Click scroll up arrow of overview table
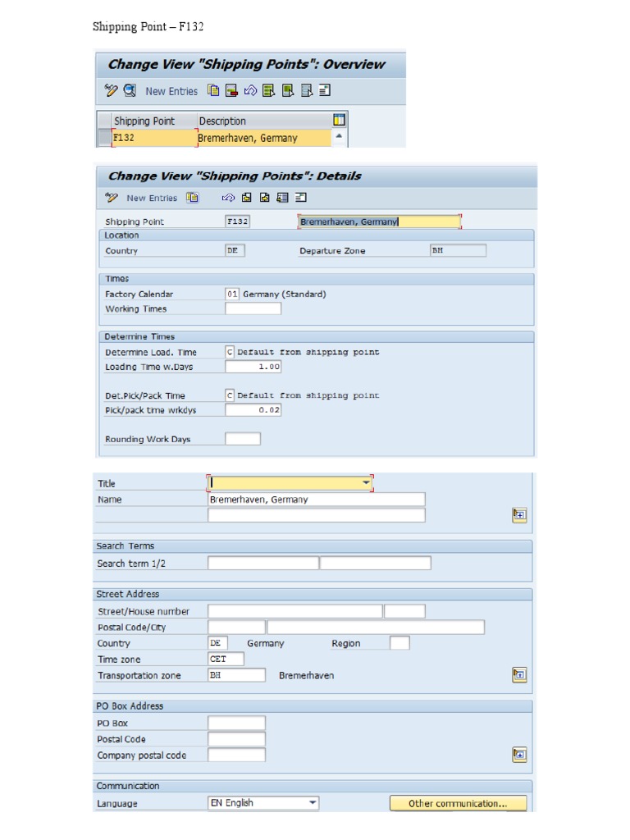 [339, 136]
